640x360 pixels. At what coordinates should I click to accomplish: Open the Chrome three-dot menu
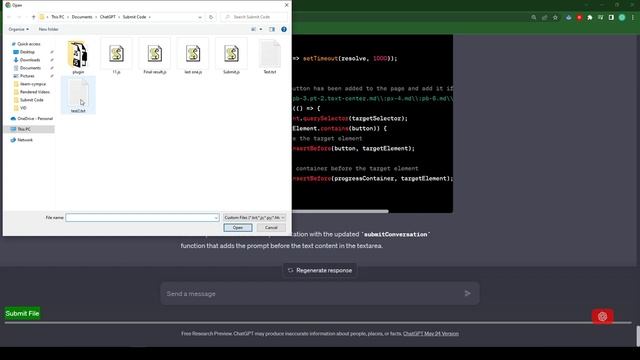point(633,18)
